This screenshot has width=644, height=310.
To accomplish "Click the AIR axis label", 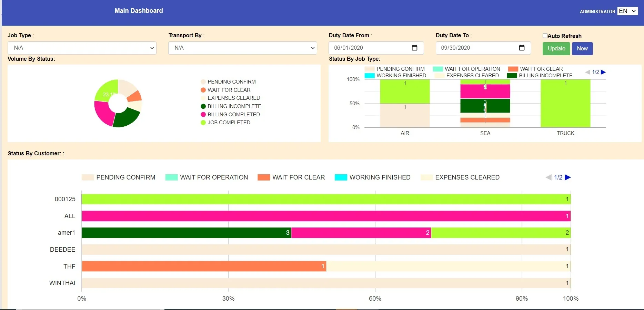I will pos(405,133).
